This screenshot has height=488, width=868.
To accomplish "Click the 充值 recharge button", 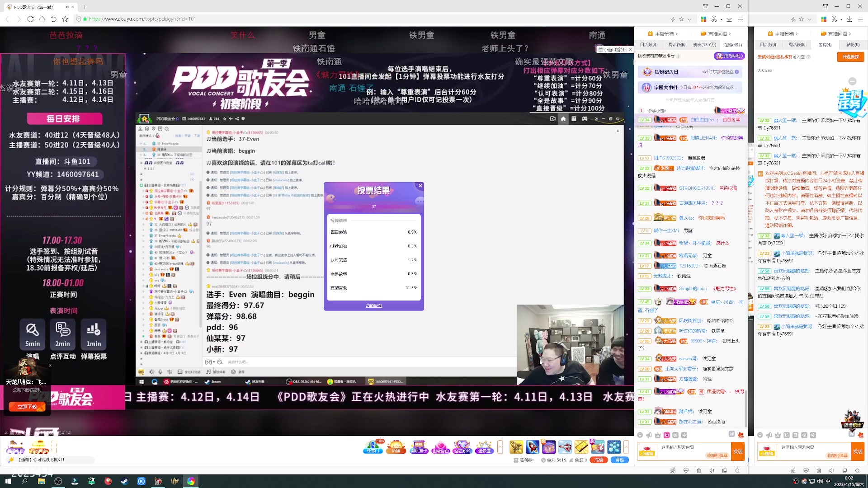I will [x=599, y=460].
